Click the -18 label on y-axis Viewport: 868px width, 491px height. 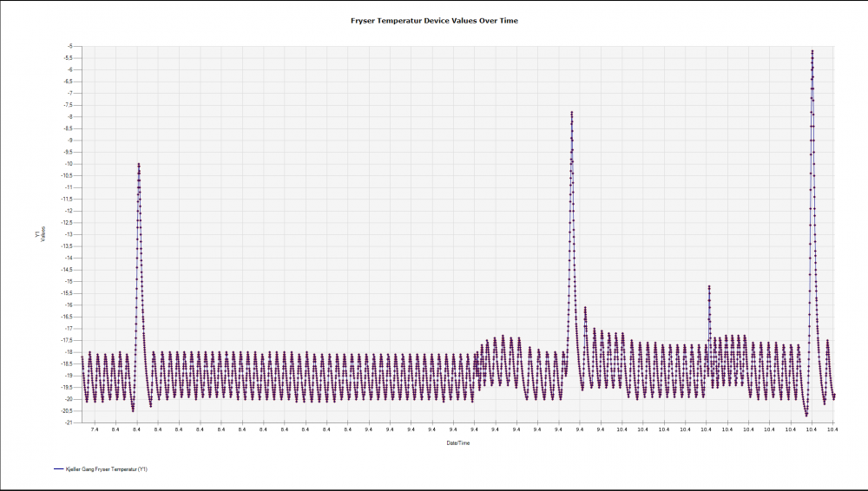(69, 352)
